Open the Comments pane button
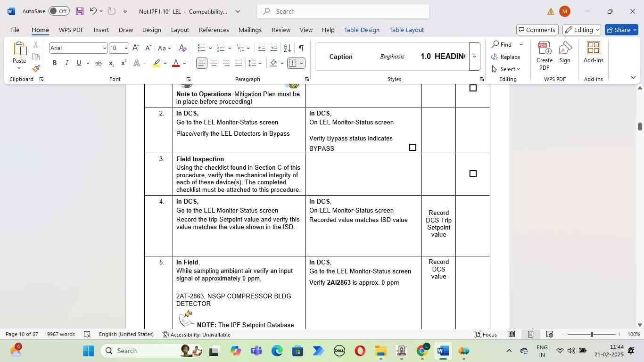 click(x=537, y=30)
